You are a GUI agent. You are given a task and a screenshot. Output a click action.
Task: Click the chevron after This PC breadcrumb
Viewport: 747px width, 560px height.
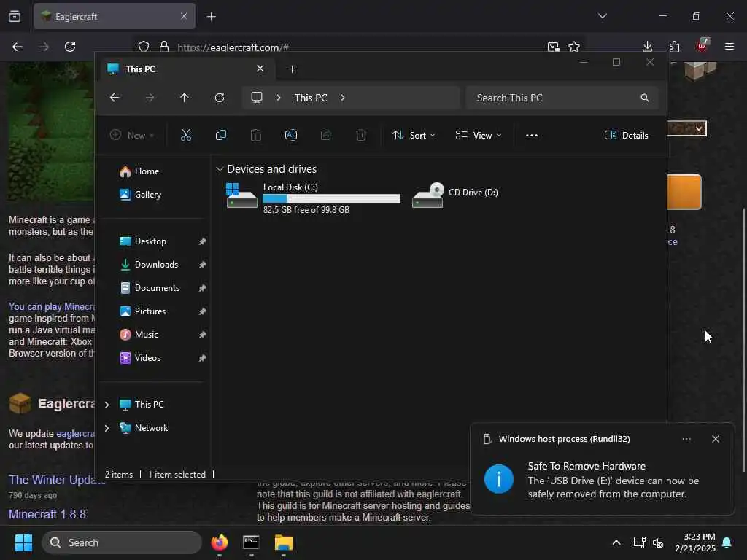click(343, 98)
